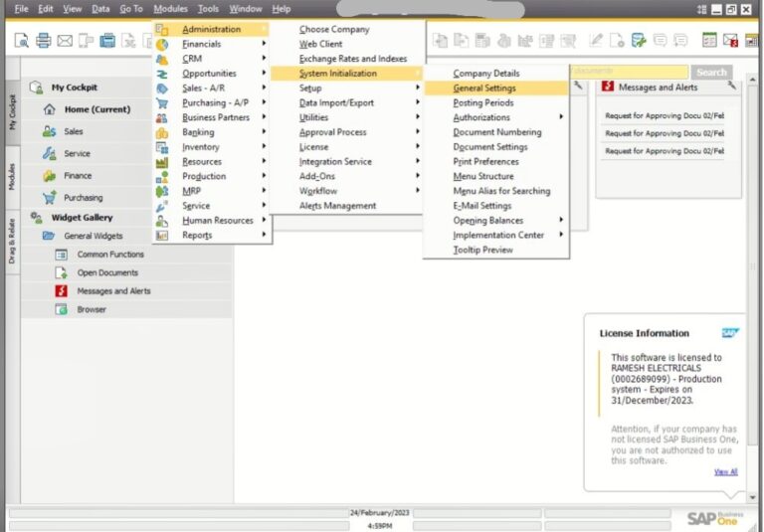Click the Banking menu icon
Image resolution: width=764 pixels, height=532 pixels.
[162, 132]
